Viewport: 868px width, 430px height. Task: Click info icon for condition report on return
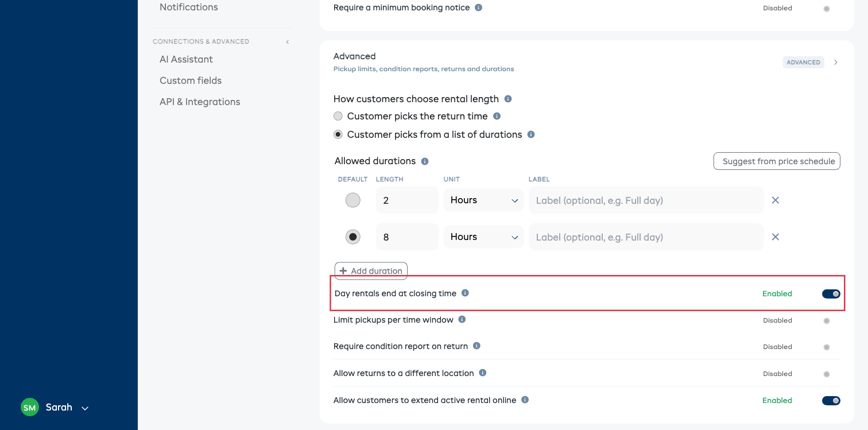point(476,346)
